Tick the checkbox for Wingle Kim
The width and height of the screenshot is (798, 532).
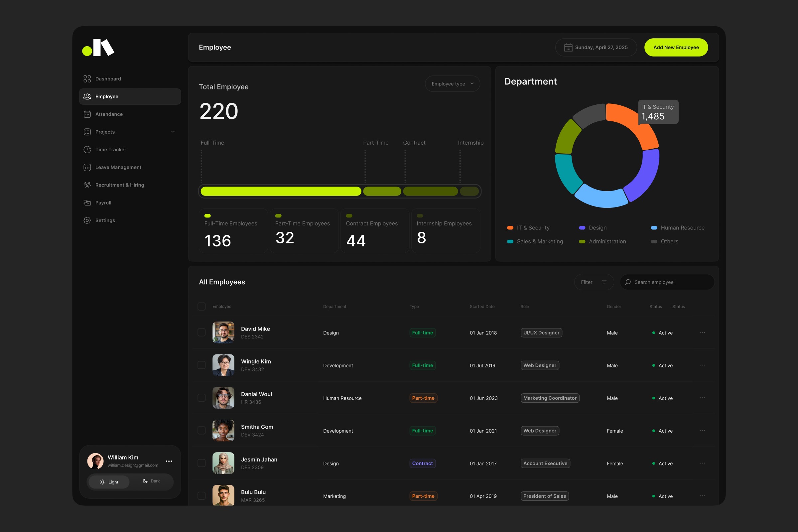click(x=201, y=365)
